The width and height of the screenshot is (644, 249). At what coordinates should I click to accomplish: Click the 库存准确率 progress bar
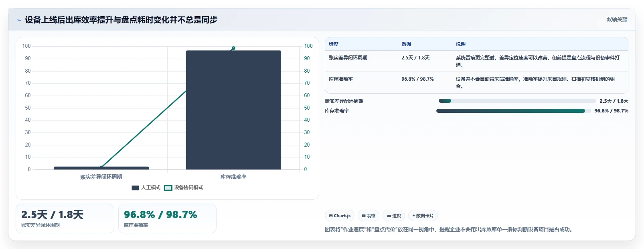tap(514, 111)
